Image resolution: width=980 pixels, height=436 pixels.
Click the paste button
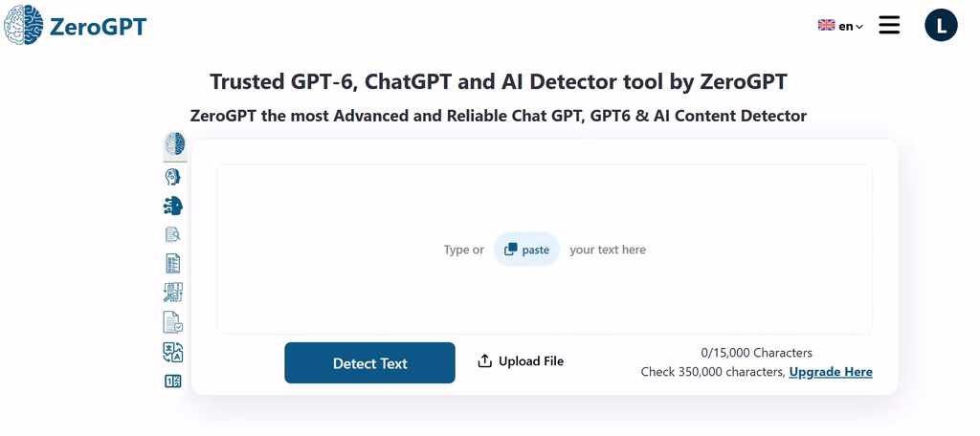(x=527, y=250)
